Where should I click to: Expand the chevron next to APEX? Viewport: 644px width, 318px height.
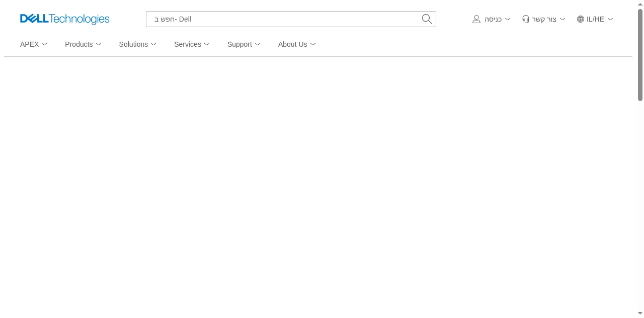pyautogui.click(x=44, y=44)
